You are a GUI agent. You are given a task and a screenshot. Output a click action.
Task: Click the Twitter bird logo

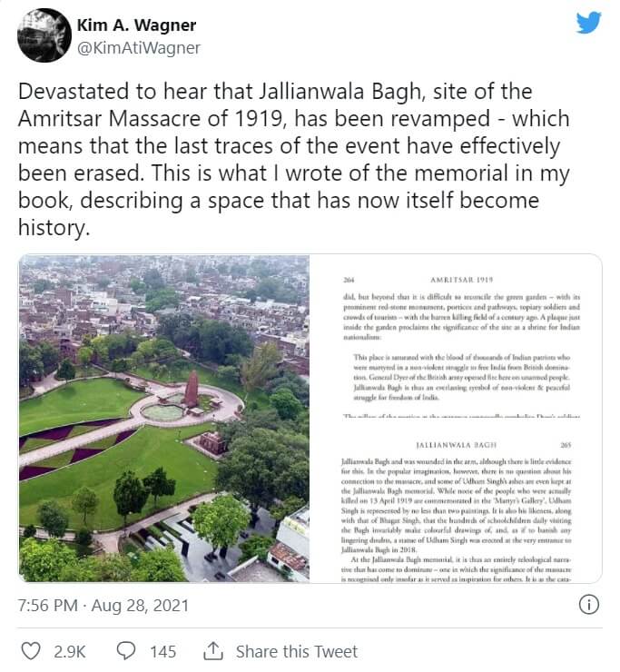[588, 23]
